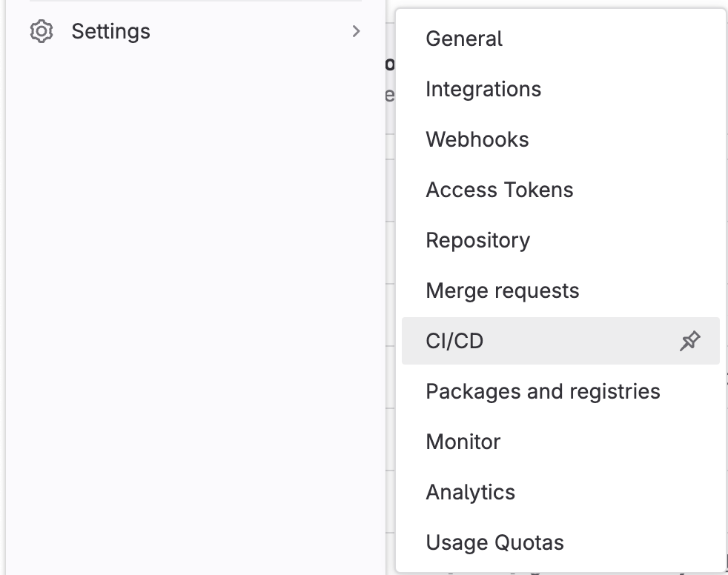The height and width of the screenshot is (575, 728).
Task: Open the highlighted CI/CD settings entry
Action: (x=454, y=342)
